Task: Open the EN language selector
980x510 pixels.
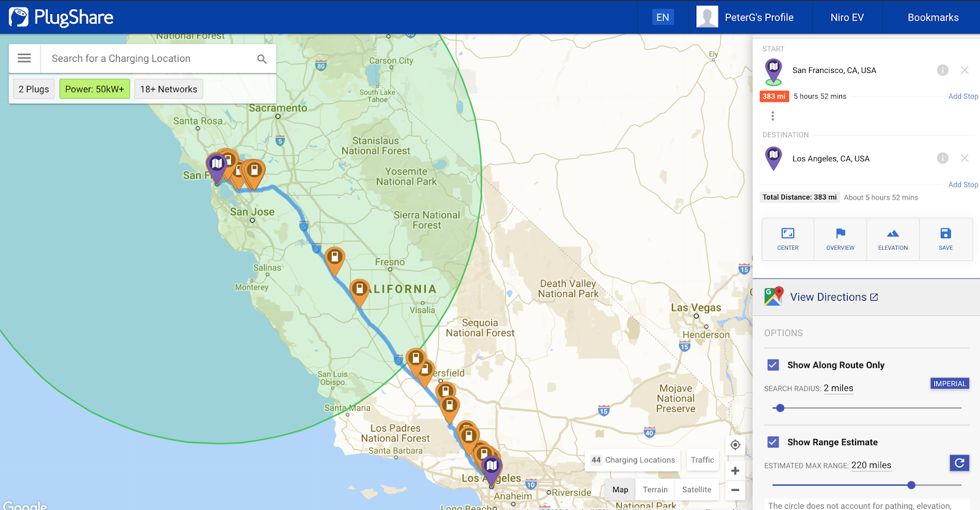Action: pos(663,17)
